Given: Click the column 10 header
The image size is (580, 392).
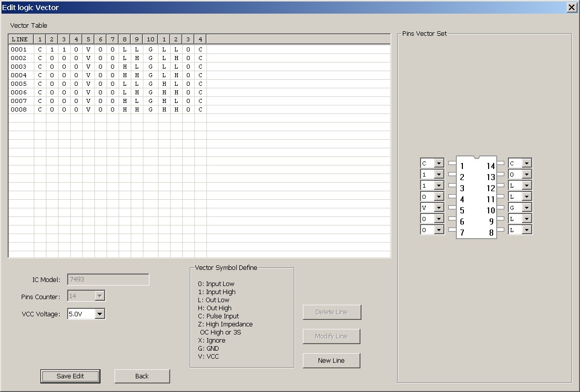Looking at the screenshot, I should (150, 39).
